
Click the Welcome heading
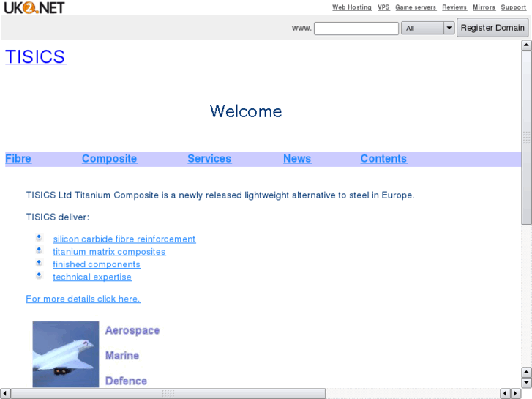coord(246,111)
